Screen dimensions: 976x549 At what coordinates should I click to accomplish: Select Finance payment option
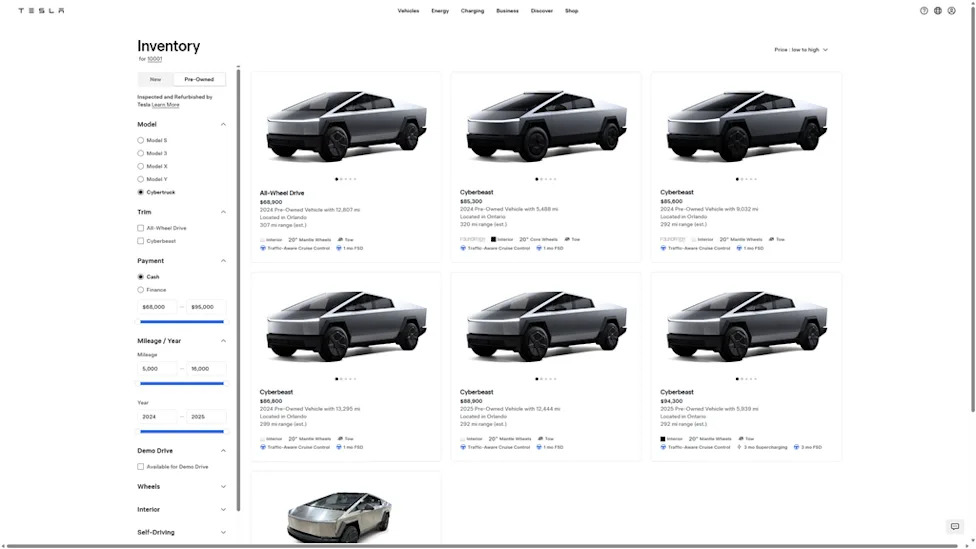tap(141, 290)
